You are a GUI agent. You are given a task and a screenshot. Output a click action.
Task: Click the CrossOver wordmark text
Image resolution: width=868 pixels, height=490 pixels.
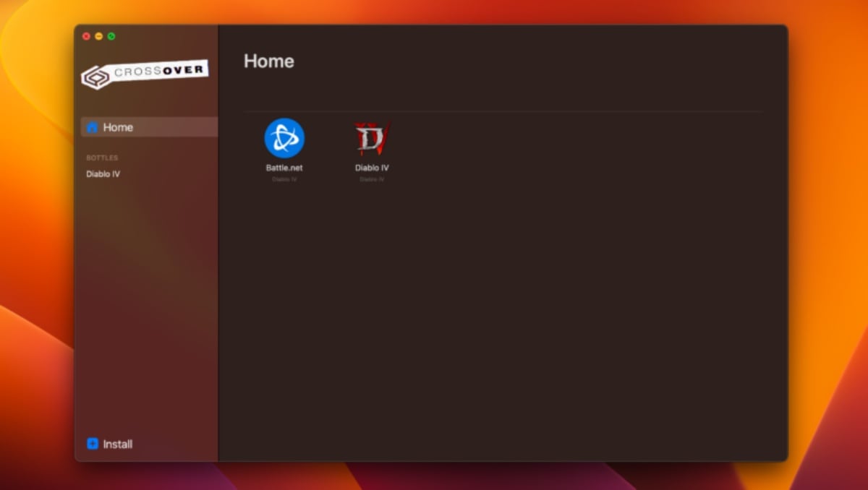point(159,72)
